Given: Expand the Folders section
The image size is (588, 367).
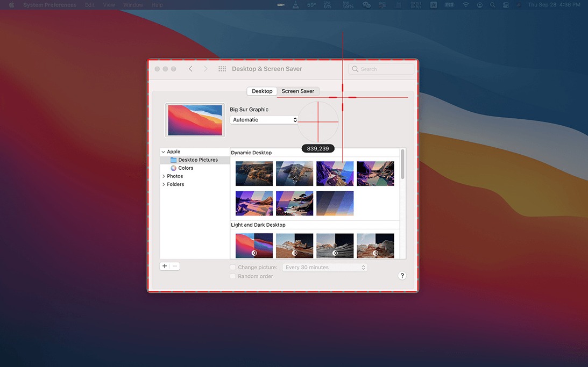Looking at the screenshot, I should coord(164,184).
